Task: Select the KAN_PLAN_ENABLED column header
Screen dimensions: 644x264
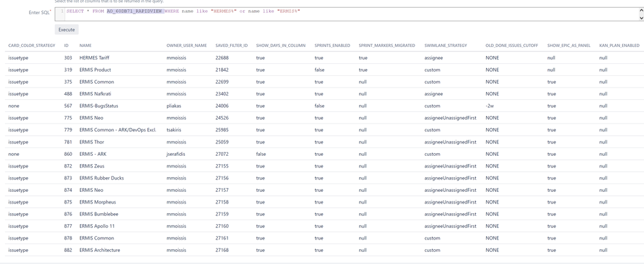Action: click(620, 46)
